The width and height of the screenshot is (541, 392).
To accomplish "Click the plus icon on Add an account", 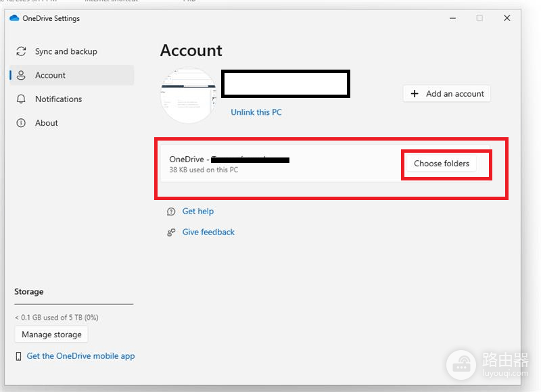I will tap(415, 94).
